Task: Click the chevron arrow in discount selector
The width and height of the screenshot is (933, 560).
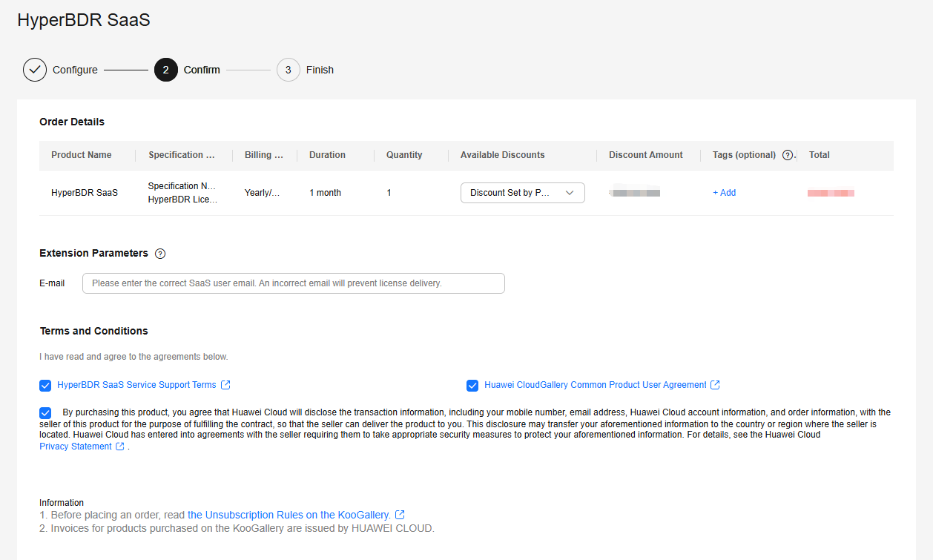Action: coord(570,193)
